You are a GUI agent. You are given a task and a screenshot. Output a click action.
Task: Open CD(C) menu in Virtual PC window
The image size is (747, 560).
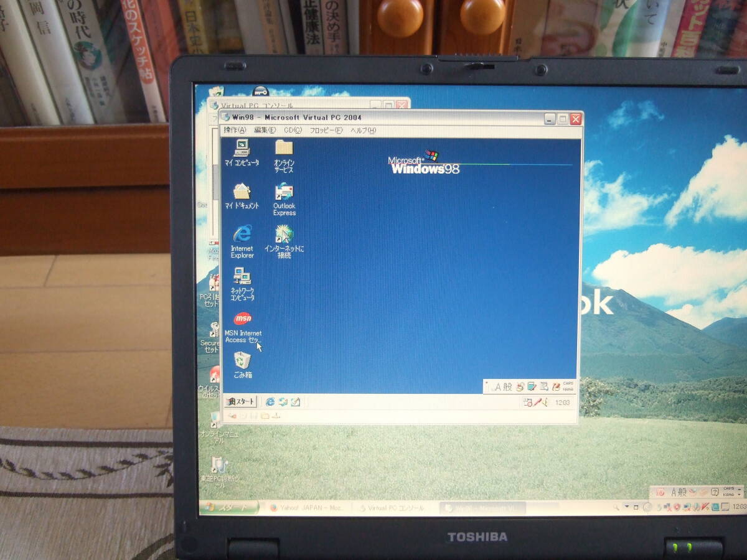point(293,130)
